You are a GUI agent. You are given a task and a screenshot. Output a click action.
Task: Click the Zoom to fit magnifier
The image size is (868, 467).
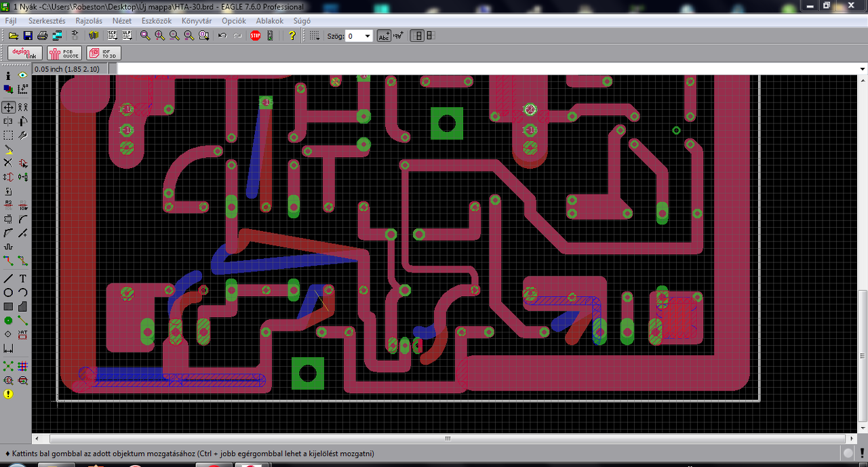click(x=145, y=36)
